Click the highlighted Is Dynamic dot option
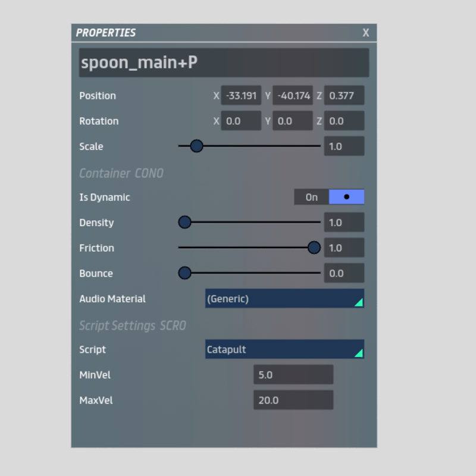The width and height of the screenshot is (476, 476). click(346, 197)
